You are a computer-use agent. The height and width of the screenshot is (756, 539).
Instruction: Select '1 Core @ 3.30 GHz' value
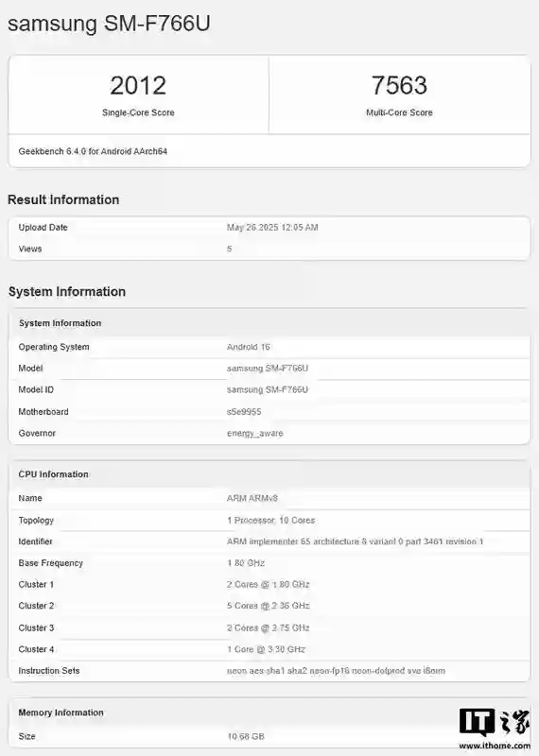(266, 649)
